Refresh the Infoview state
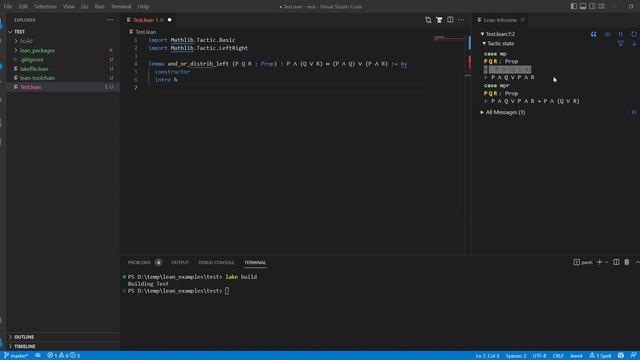640x360 pixels. point(634,34)
